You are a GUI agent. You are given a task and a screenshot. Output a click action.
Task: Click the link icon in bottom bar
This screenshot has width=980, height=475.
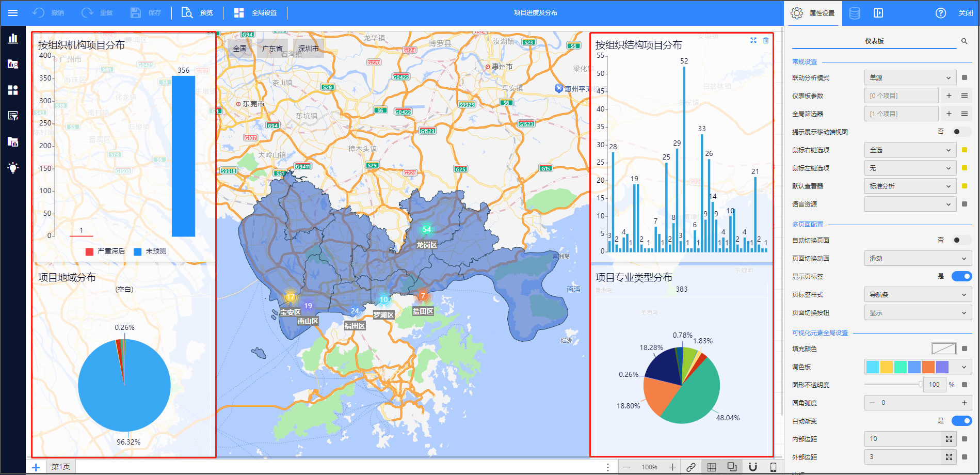(691, 467)
